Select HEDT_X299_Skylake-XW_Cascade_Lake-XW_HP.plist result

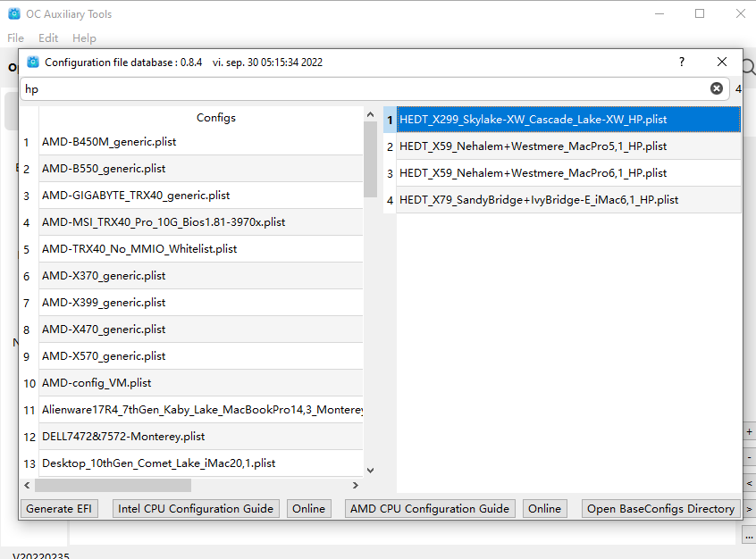569,120
